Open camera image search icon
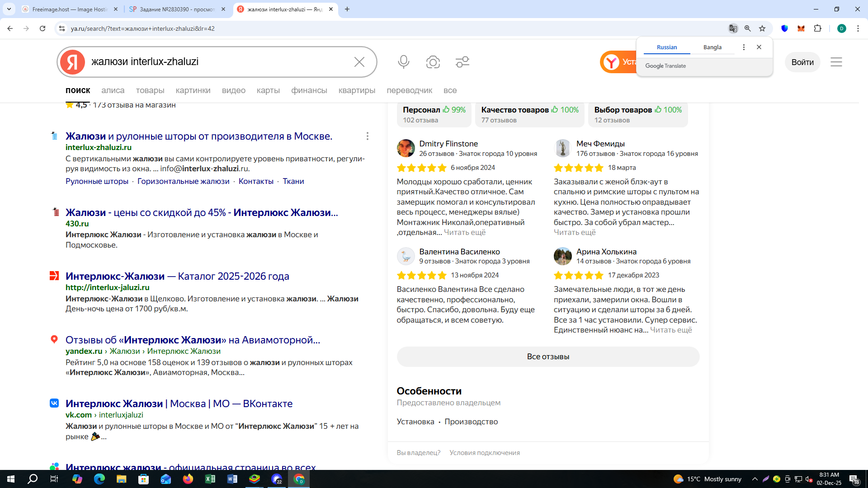This screenshot has width=868, height=488. (x=433, y=62)
